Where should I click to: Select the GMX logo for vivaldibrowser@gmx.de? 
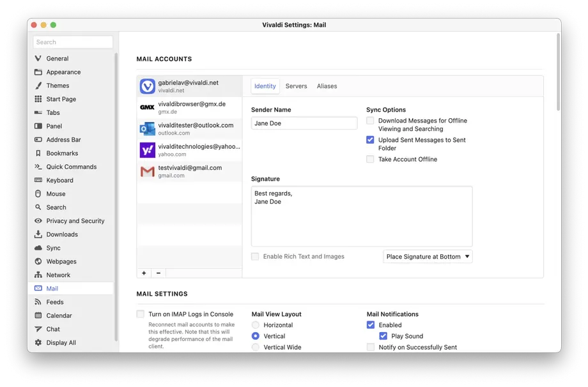(x=148, y=107)
